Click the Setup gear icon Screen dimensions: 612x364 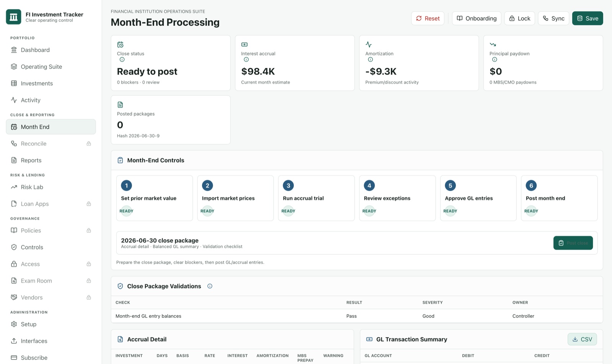point(14,324)
